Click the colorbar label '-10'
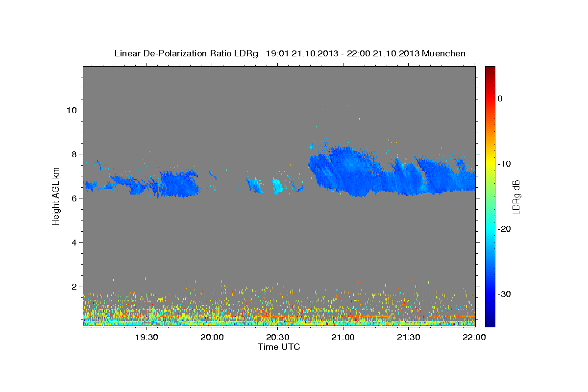This screenshot has height=392, width=588. (504, 164)
